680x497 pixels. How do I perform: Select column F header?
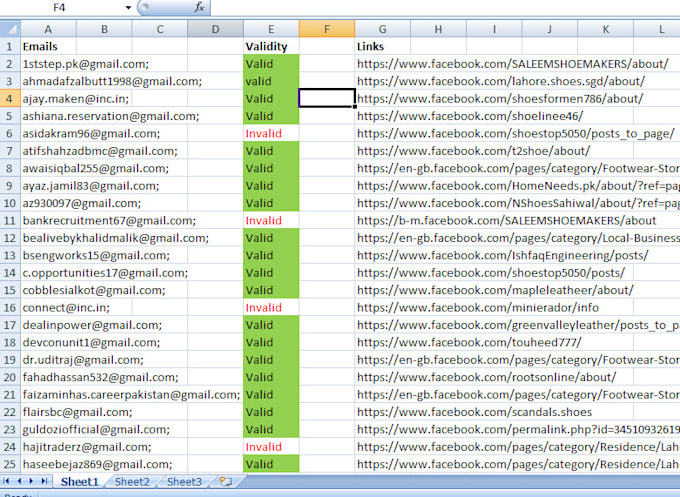click(x=327, y=29)
